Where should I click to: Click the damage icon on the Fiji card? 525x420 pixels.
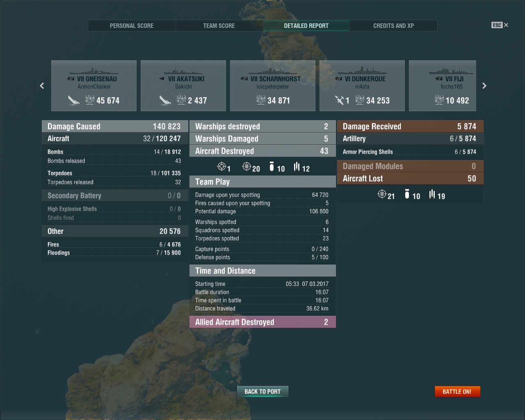click(439, 100)
